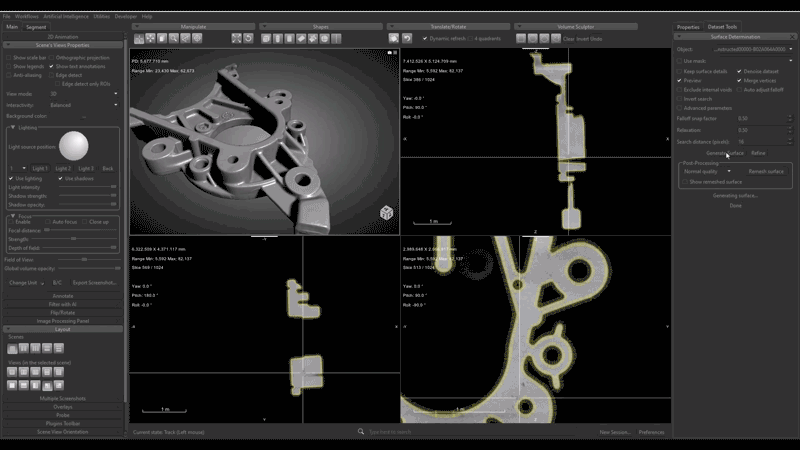Open the Normal quality dropdown in Post-Processing
800x450 pixels.
pos(707,171)
